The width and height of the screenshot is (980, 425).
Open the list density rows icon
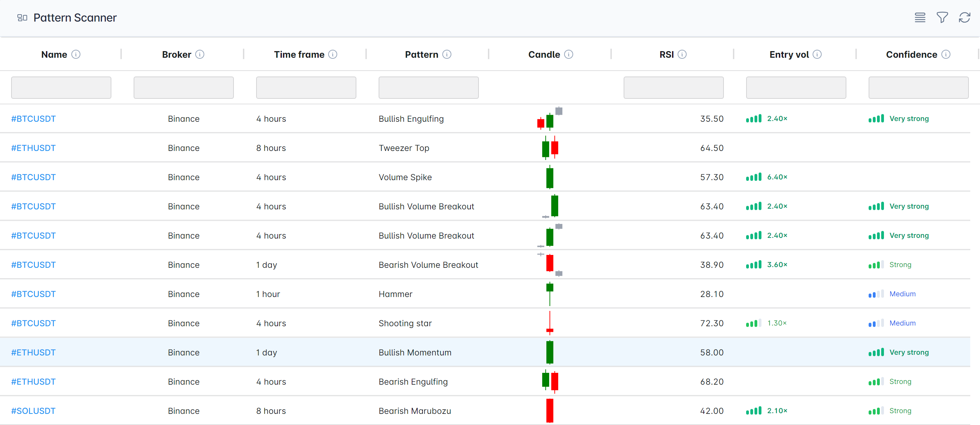point(920,17)
